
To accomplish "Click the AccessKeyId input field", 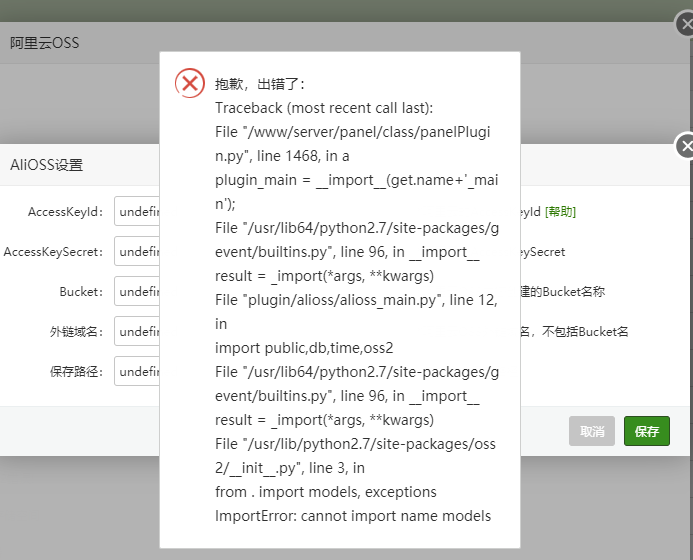I will 137,211.
